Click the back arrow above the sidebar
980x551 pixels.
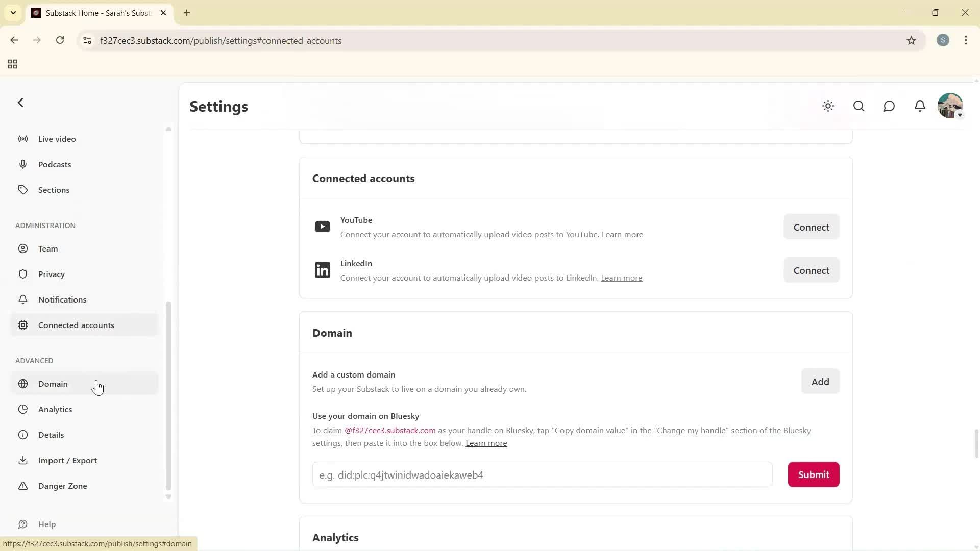coord(20,103)
